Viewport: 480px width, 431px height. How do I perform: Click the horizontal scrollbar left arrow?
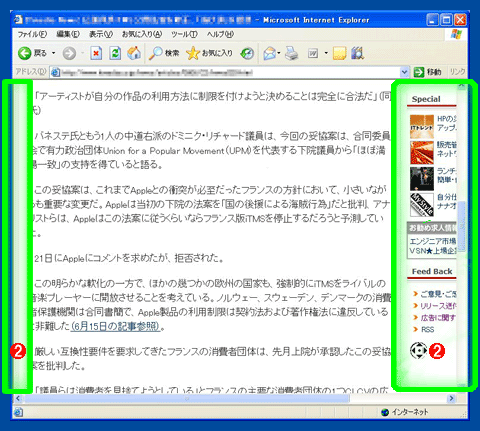point(18,398)
